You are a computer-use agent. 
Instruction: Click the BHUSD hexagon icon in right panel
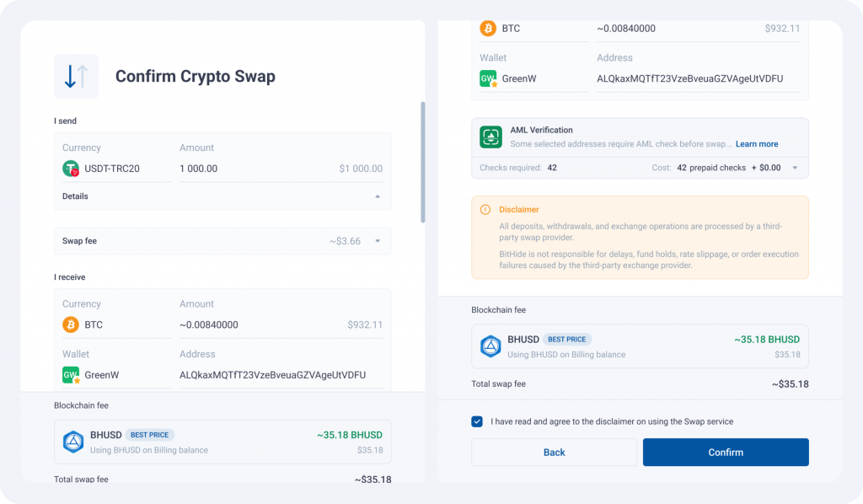(490, 346)
